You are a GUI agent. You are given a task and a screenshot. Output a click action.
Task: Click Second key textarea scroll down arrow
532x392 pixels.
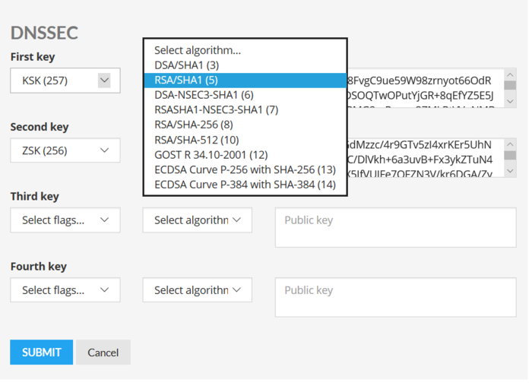tap(510, 171)
